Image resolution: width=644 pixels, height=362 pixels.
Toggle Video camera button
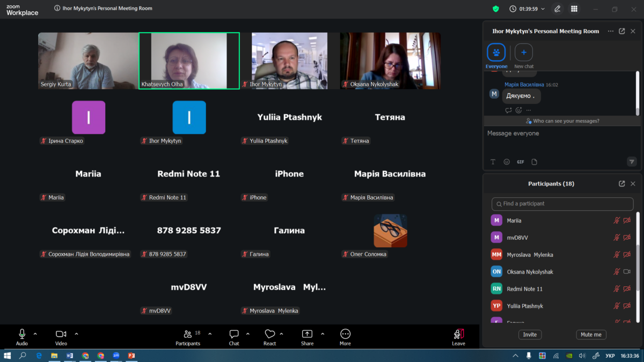[61, 337]
